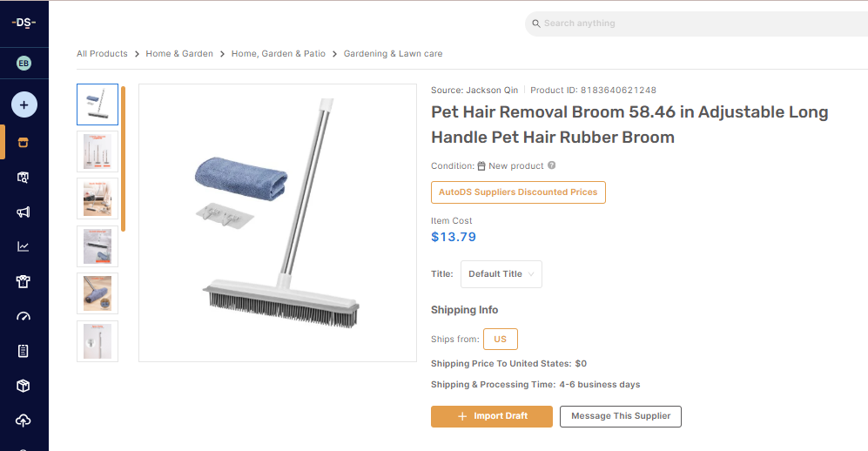Click the new product condition help icon
This screenshot has width=868, height=451.
click(551, 165)
